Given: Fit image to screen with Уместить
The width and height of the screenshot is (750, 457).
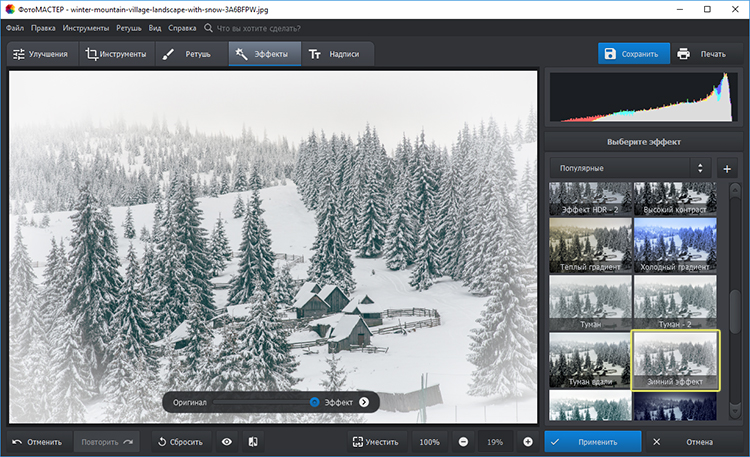Looking at the screenshot, I should 375,441.
